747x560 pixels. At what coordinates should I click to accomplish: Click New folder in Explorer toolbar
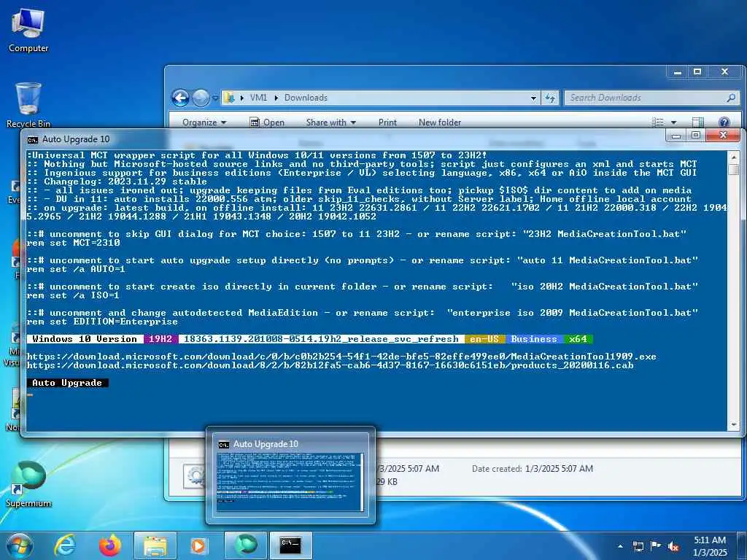pyautogui.click(x=440, y=122)
